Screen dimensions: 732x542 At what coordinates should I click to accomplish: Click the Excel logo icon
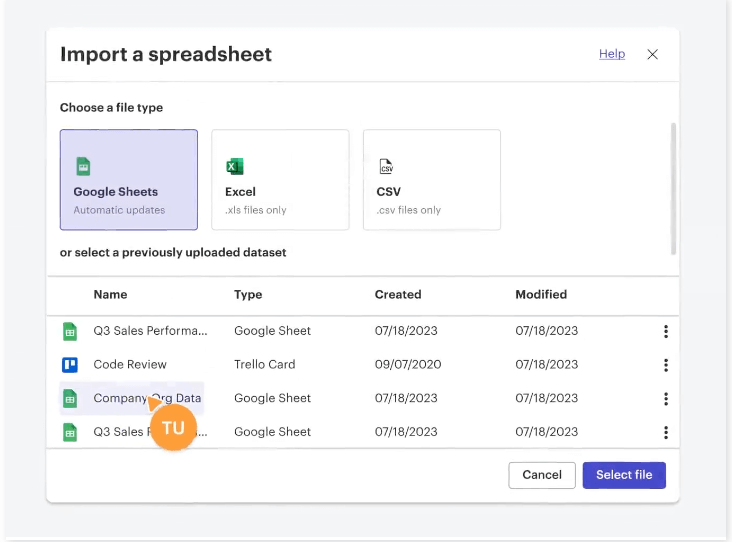click(x=234, y=166)
